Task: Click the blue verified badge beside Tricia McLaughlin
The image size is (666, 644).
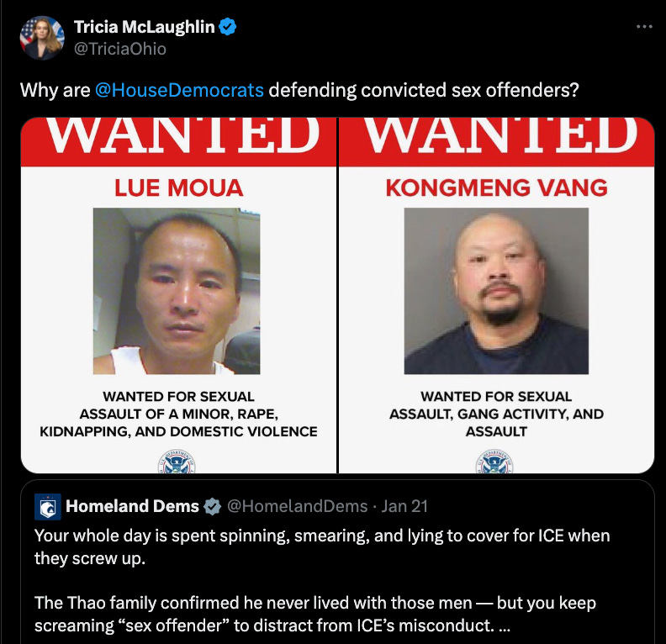Action: (227, 27)
